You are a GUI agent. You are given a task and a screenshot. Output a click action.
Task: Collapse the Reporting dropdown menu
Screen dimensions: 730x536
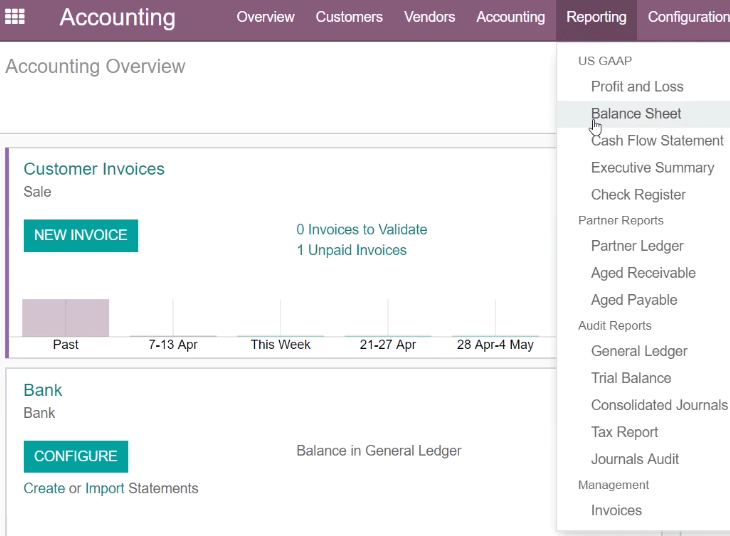point(596,17)
